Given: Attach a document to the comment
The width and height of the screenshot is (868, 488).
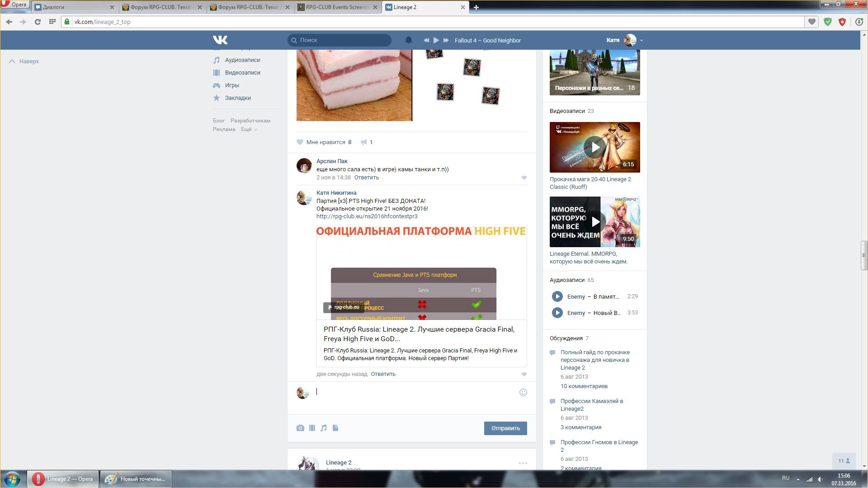Looking at the screenshot, I should tap(335, 428).
